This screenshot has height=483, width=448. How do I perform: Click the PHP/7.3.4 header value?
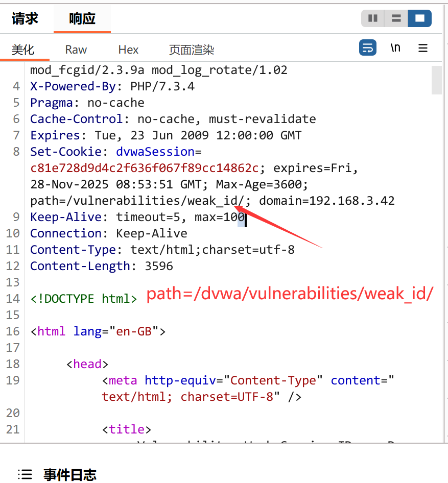(x=162, y=87)
